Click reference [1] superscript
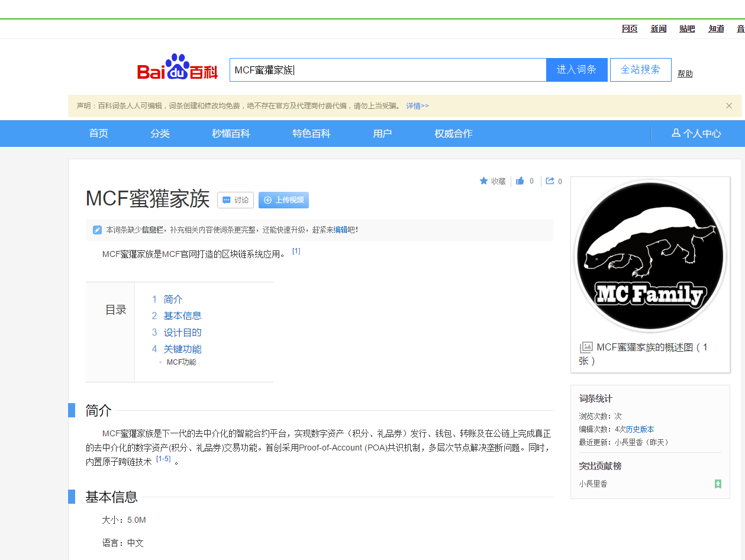This screenshot has height=560, width=745. click(296, 251)
